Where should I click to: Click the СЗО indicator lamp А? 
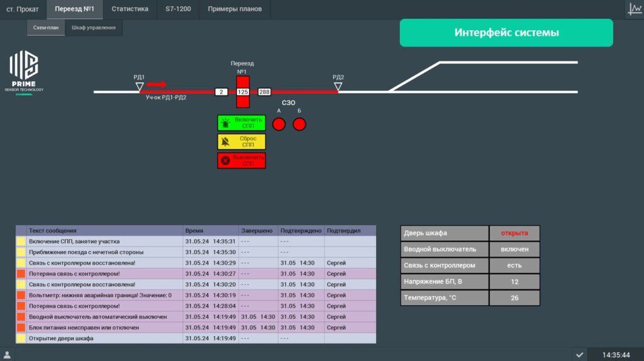[279, 124]
